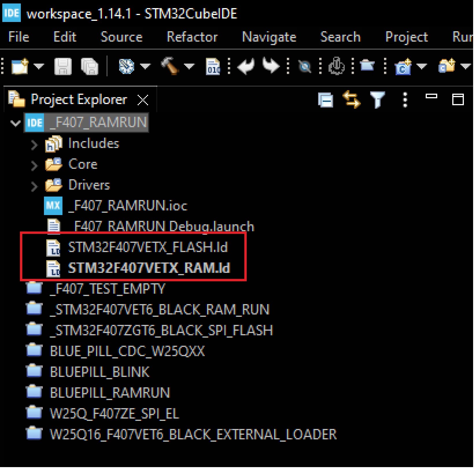Click the new C source icon
The image size is (476, 470).
coord(403,66)
